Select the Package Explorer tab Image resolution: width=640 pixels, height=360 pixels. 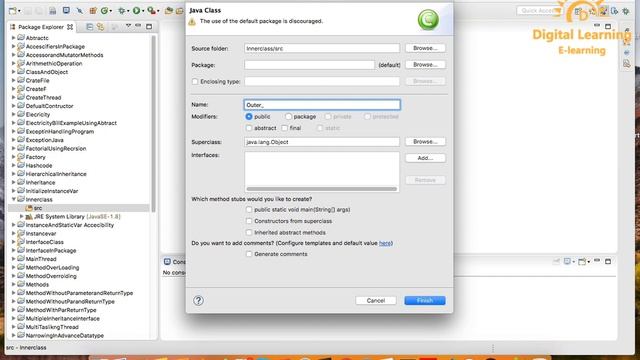click(x=41, y=27)
